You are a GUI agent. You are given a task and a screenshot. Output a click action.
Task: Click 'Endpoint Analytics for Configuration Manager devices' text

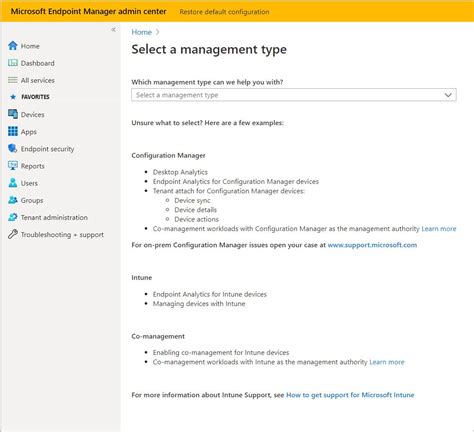(236, 182)
